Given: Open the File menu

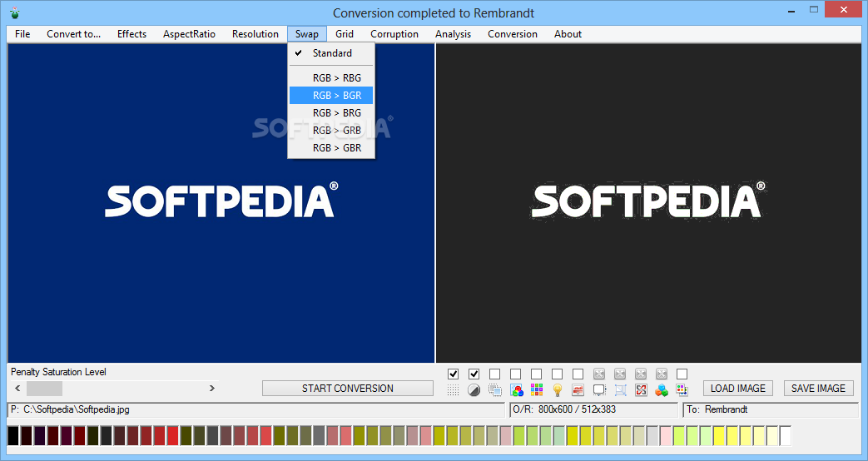Looking at the screenshot, I should pyautogui.click(x=22, y=34).
